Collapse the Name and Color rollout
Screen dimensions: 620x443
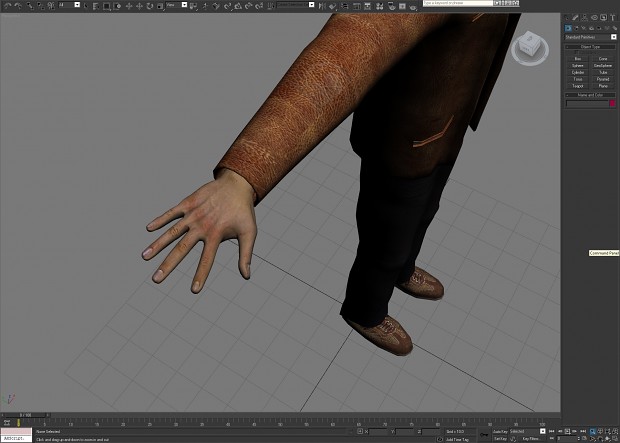590,95
